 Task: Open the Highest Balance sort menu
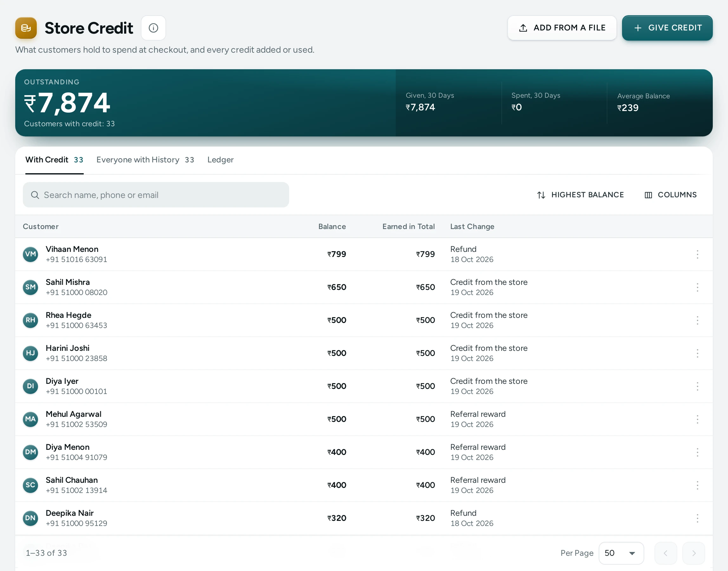pyautogui.click(x=580, y=195)
